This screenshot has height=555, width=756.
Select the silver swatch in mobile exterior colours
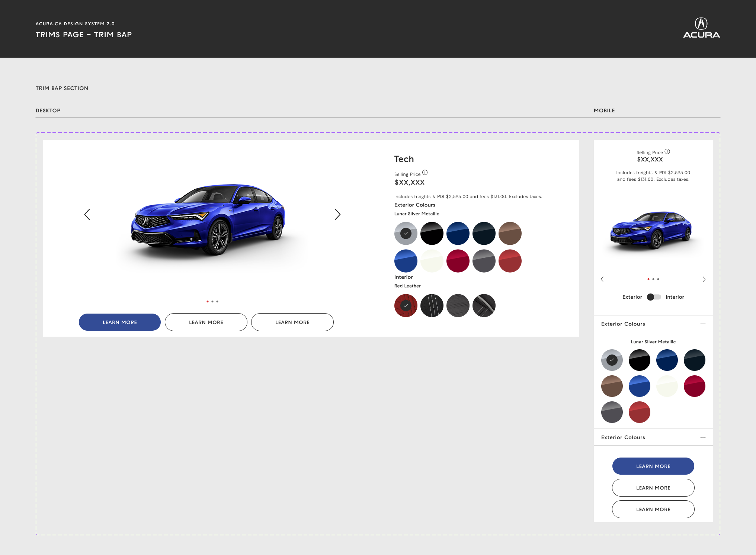pos(612,360)
